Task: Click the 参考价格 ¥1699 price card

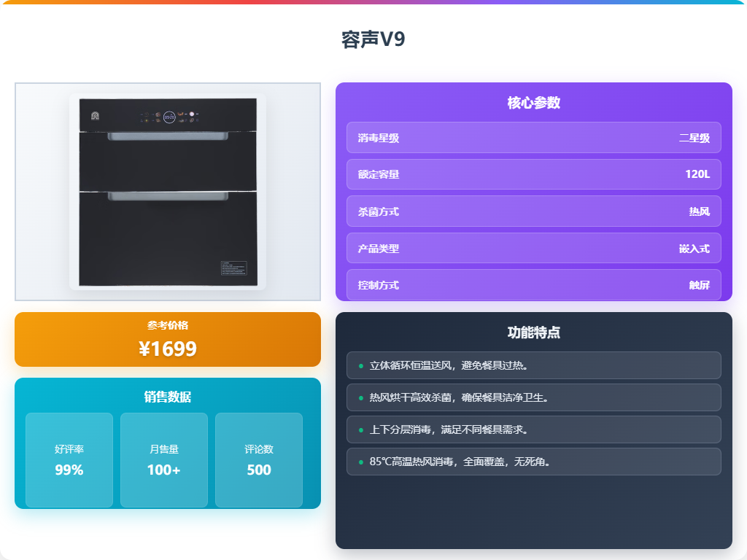Action: click(168, 340)
